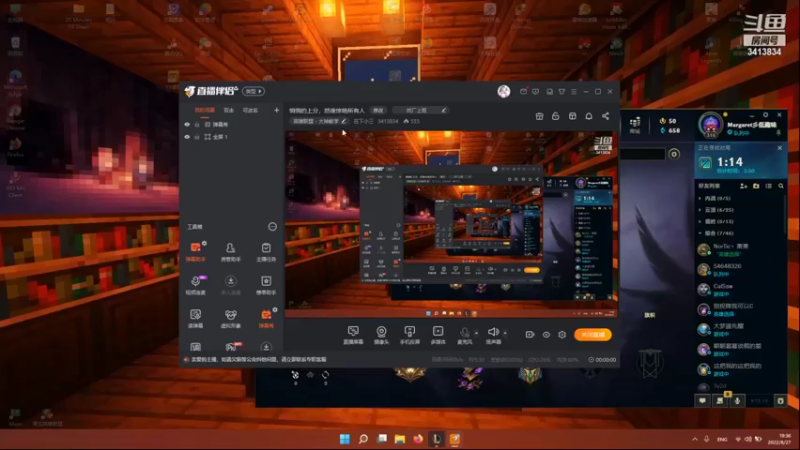Search friends with the magnifier icon
The image size is (800, 450).
[781, 186]
